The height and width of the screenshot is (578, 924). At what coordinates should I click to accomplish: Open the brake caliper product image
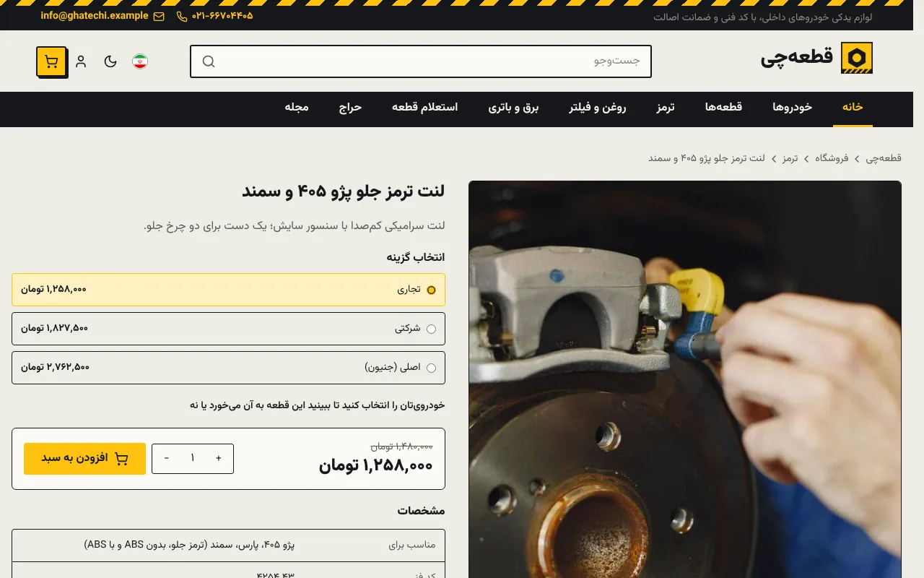[x=685, y=379]
